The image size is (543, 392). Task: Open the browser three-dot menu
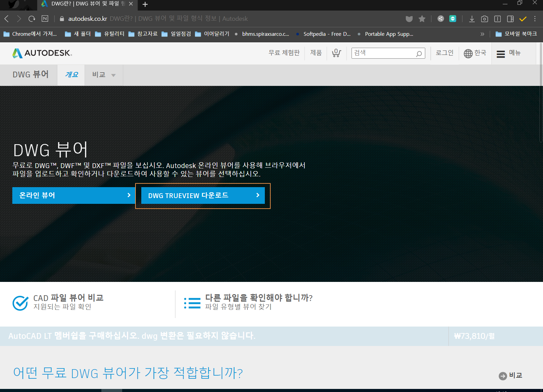(535, 19)
